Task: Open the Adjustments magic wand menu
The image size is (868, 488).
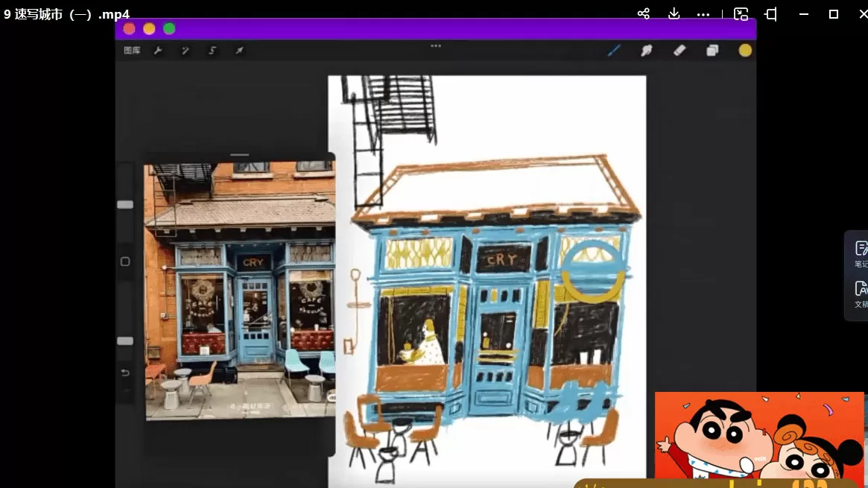Action: pyautogui.click(x=186, y=51)
